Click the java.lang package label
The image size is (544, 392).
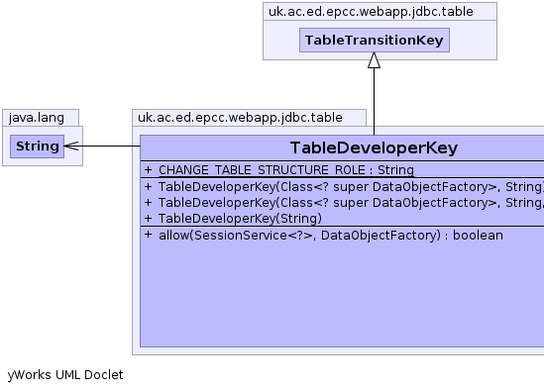coord(37,118)
